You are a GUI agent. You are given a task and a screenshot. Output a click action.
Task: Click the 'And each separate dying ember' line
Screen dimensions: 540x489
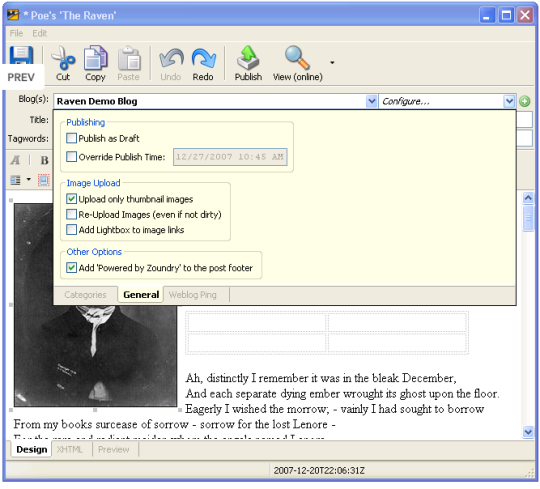[x=342, y=394]
